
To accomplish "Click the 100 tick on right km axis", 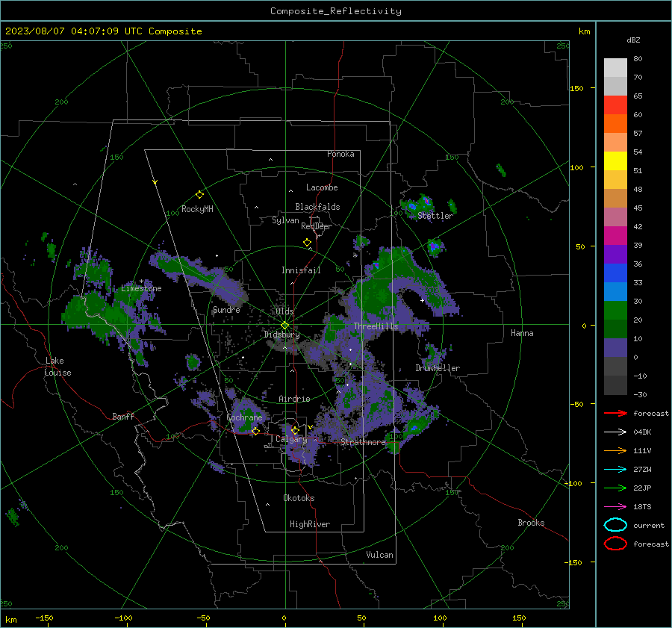I will coord(576,167).
